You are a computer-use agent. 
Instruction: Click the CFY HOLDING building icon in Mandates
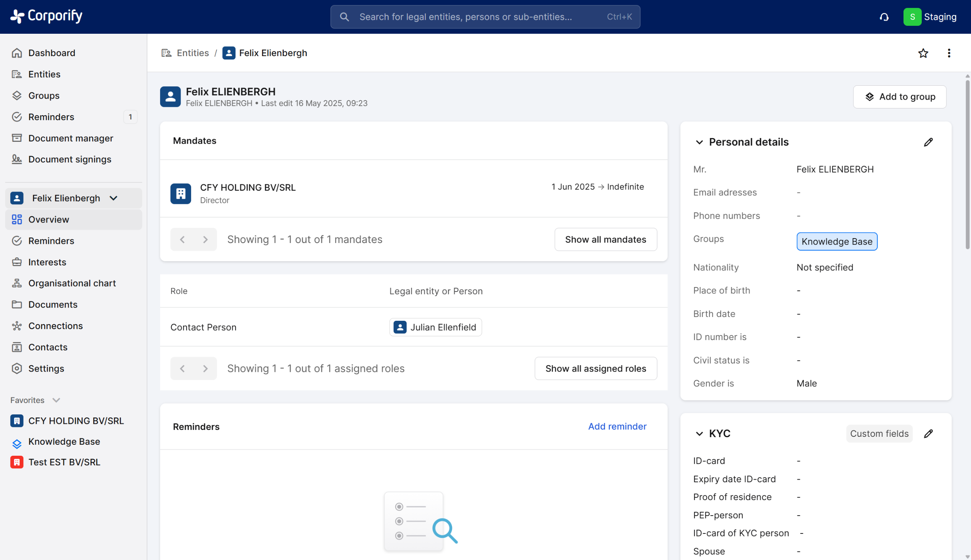click(181, 193)
